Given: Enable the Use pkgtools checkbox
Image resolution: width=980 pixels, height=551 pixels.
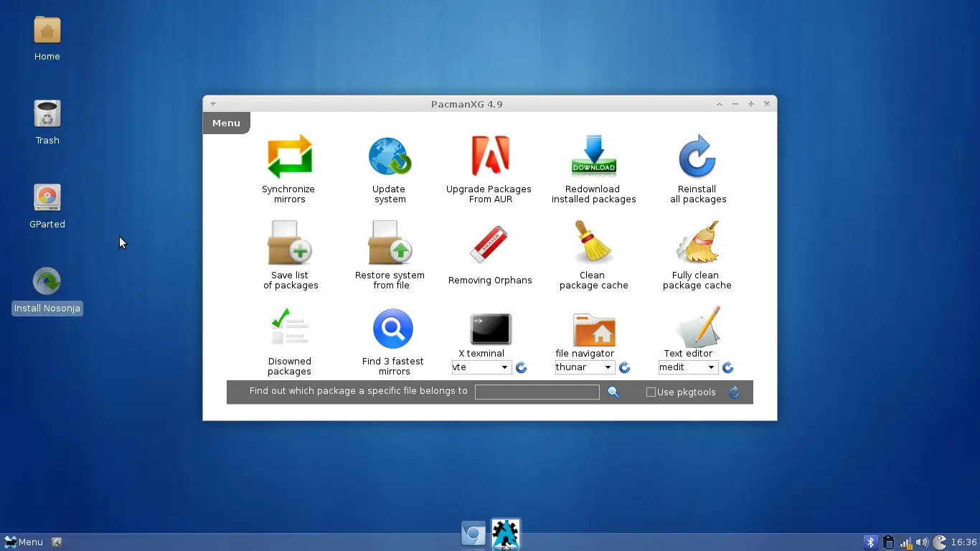Looking at the screenshot, I should (651, 392).
